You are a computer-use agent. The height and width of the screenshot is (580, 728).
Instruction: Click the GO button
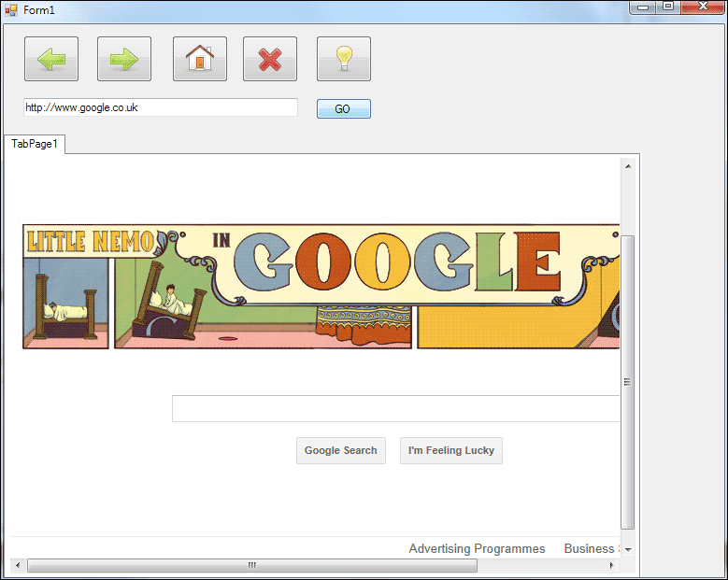coord(343,109)
